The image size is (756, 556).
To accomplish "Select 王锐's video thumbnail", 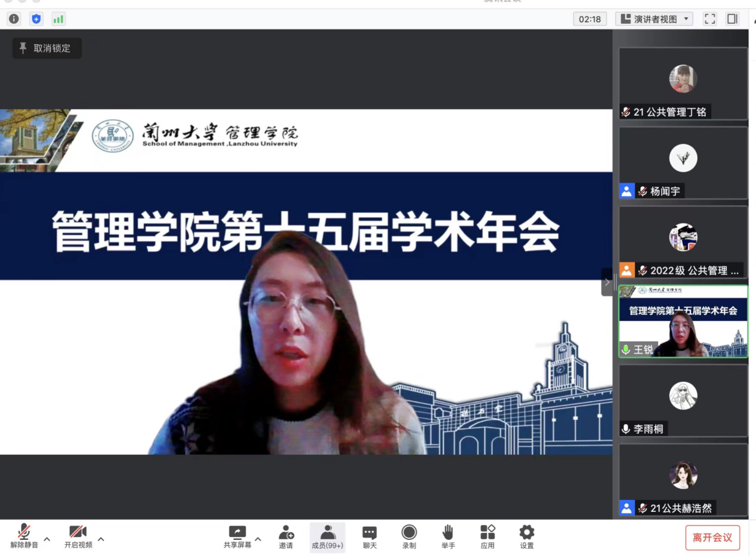I will (x=683, y=321).
